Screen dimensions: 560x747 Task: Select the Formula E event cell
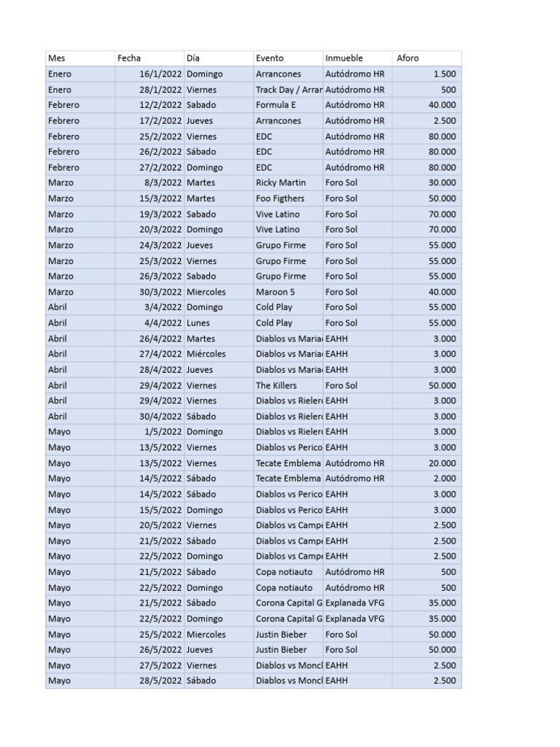tap(288, 105)
